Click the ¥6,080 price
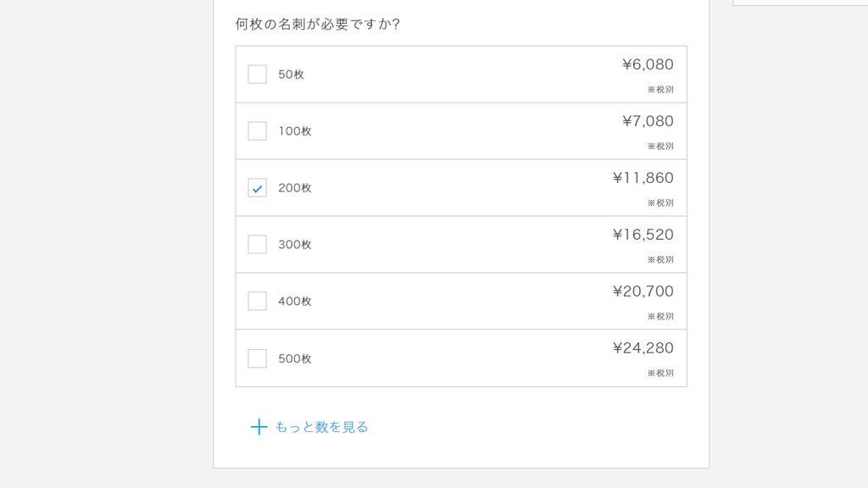Image resolution: width=868 pixels, height=488 pixels. 648,64
